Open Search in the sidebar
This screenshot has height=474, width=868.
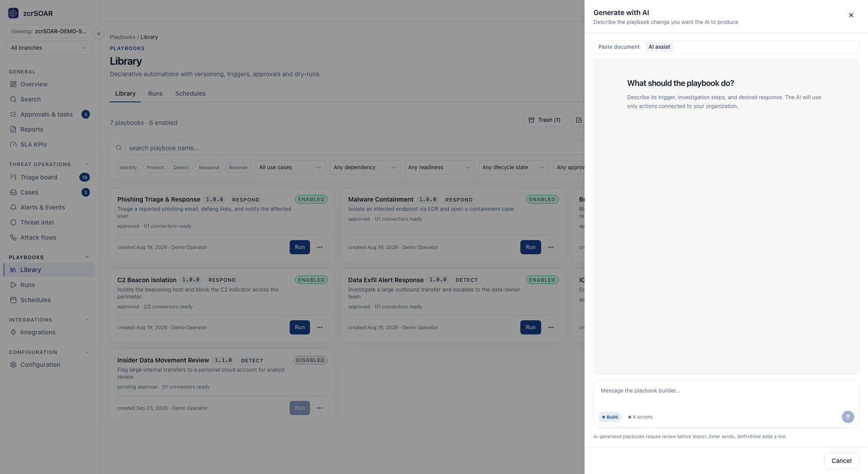tap(49, 99)
